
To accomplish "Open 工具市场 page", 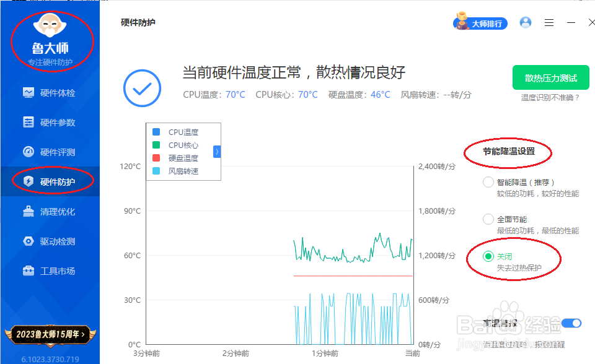I will (50, 271).
